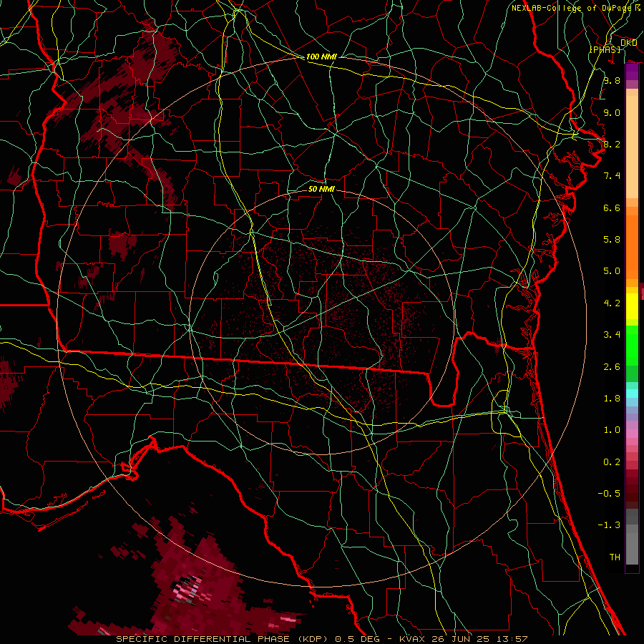The width and height of the screenshot is (644, 644).
Task: Click the NEXLAB-College of DuPage credit text
Action: [x=576, y=8]
